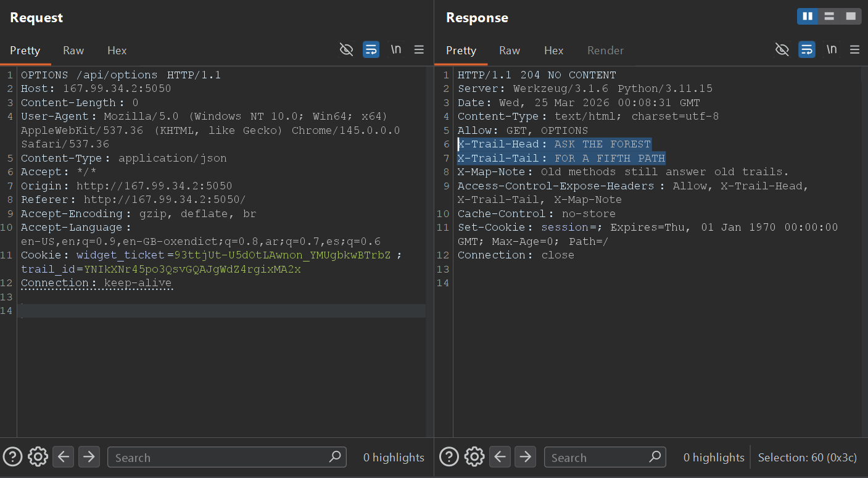Toggle line wrap icon in Response panel
The height and width of the screenshot is (478, 868).
pyautogui.click(x=807, y=49)
